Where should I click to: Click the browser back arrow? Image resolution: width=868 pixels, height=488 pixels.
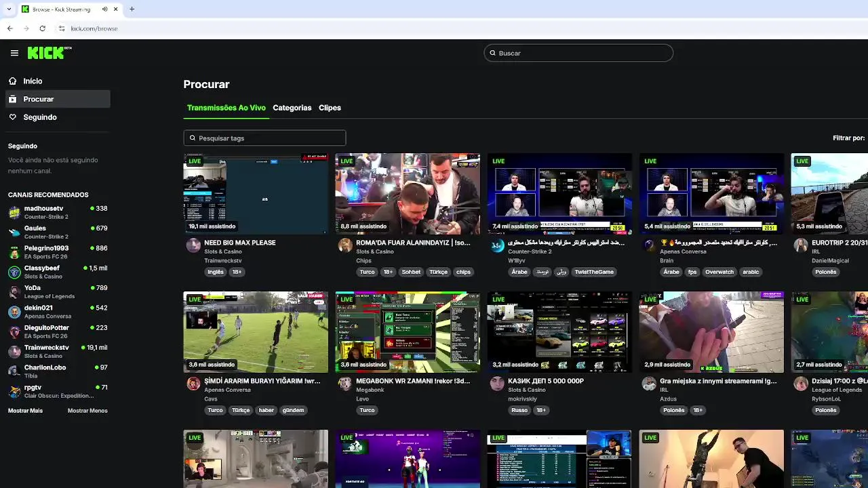point(9,28)
